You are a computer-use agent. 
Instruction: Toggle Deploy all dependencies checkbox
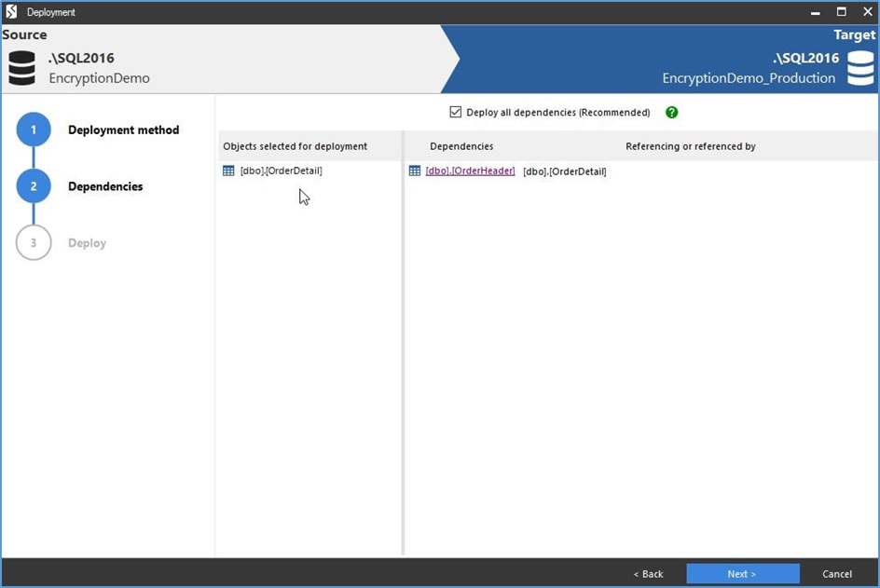pyautogui.click(x=455, y=112)
